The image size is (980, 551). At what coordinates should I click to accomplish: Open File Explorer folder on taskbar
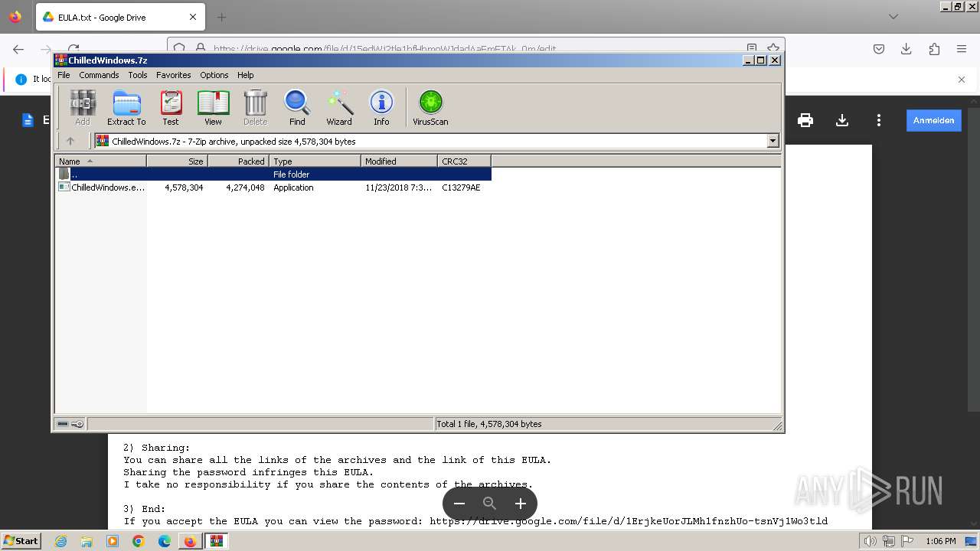click(87, 541)
